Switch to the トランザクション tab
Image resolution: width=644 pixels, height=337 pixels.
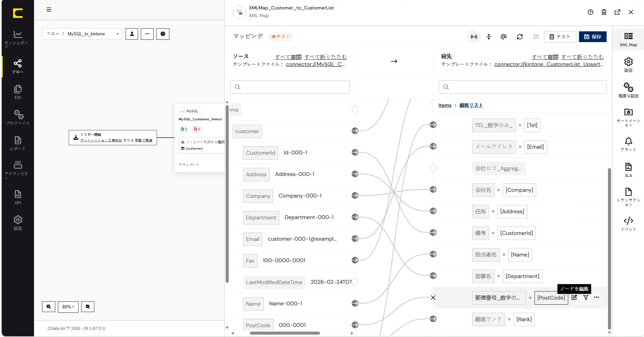[x=628, y=197]
